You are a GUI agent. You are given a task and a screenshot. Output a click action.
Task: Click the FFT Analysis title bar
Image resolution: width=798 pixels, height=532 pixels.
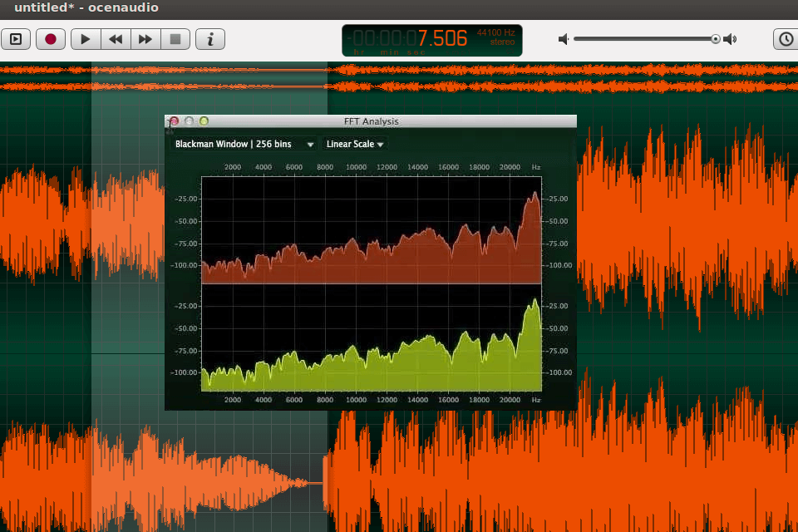point(371,121)
